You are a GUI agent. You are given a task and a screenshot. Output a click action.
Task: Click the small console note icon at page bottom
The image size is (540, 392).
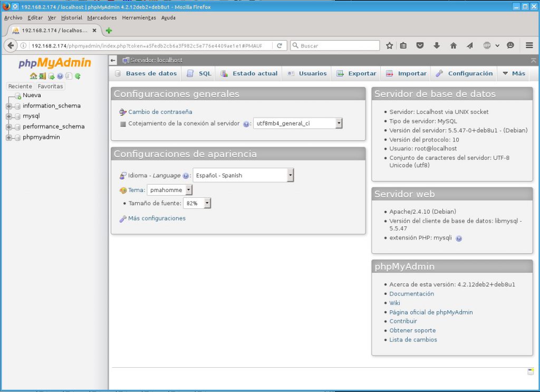[531, 371]
